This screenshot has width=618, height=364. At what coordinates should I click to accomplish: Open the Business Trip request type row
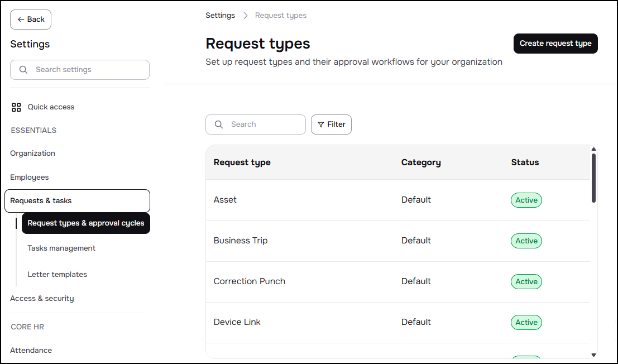397,241
